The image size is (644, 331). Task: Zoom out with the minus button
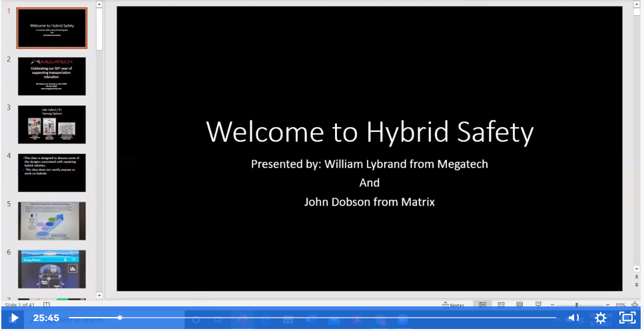pyautogui.click(x=552, y=305)
